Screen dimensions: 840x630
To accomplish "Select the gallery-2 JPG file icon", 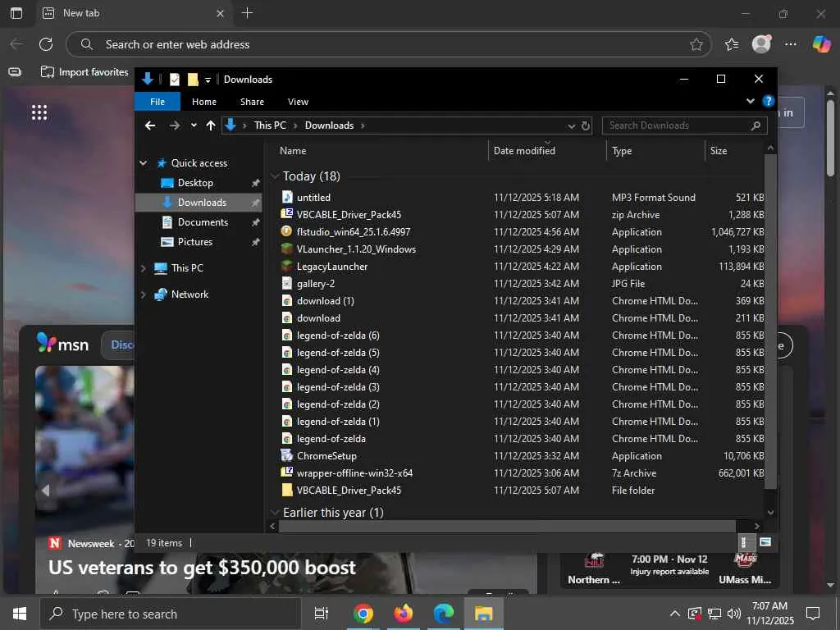I will tap(286, 283).
